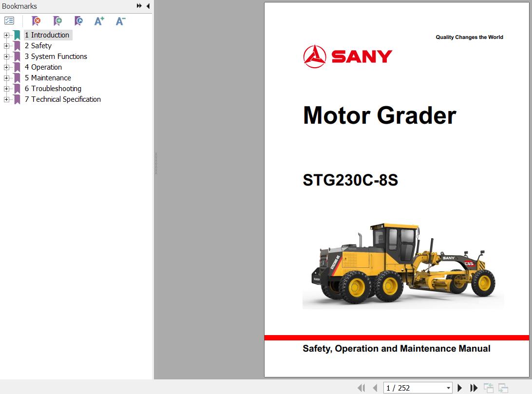The height and width of the screenshot is (394, 532).
Task: Jump to the 4 Operation bookmark
Action: tap(43, 67)
